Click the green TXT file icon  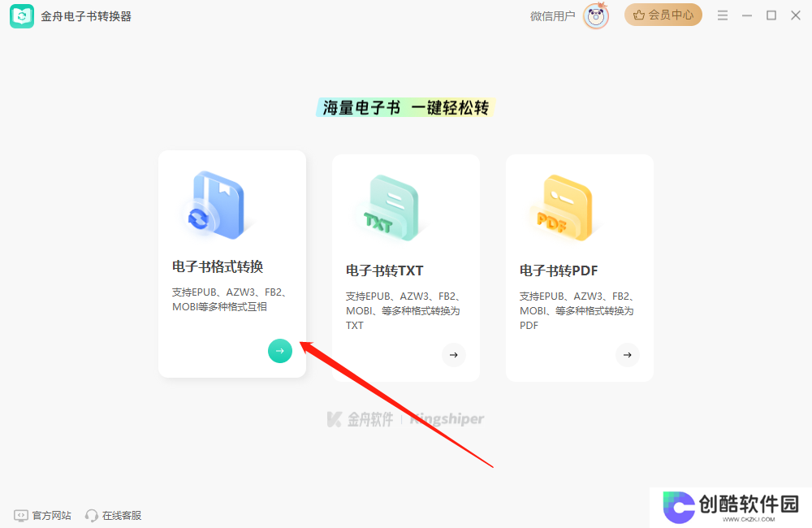tap(390, 208)
